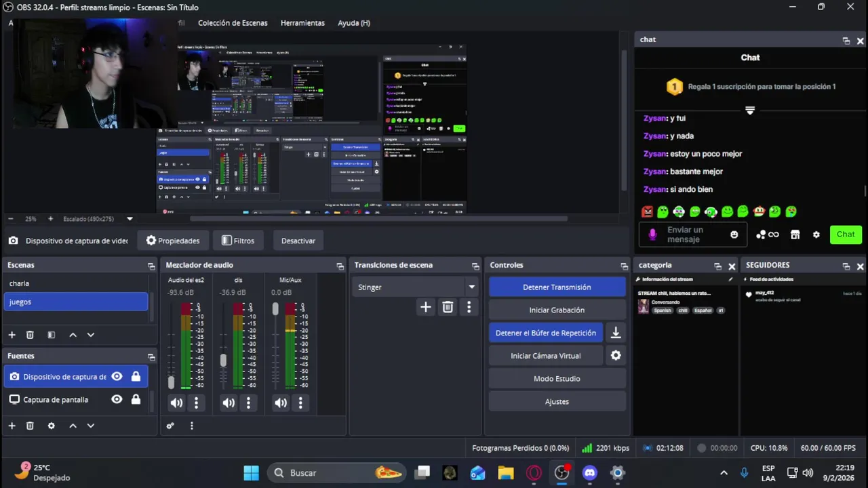Image resolution: width=868 pixels, height=488 pixels.
Task: Zoom out preview with minus icon
Action: click(10, 219)
